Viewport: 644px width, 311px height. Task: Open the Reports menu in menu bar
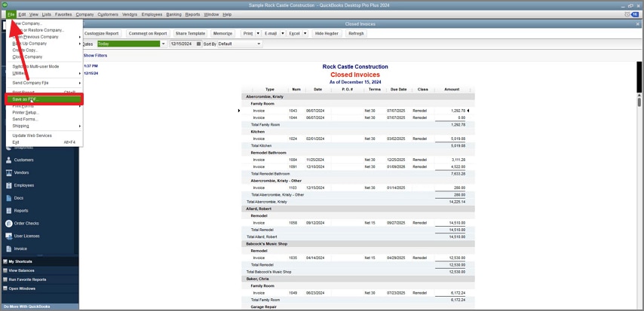pos(192,14)
